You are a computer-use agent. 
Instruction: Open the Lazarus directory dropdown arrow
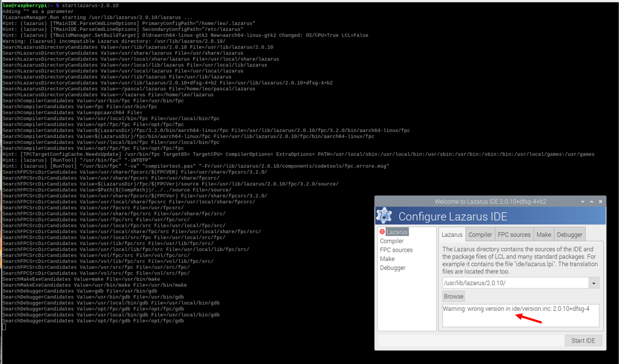(594, 283)
